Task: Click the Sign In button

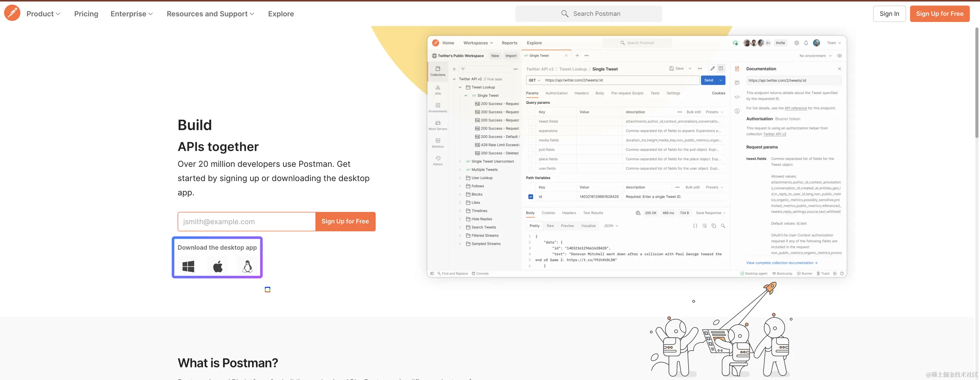Action: (889, 14)
